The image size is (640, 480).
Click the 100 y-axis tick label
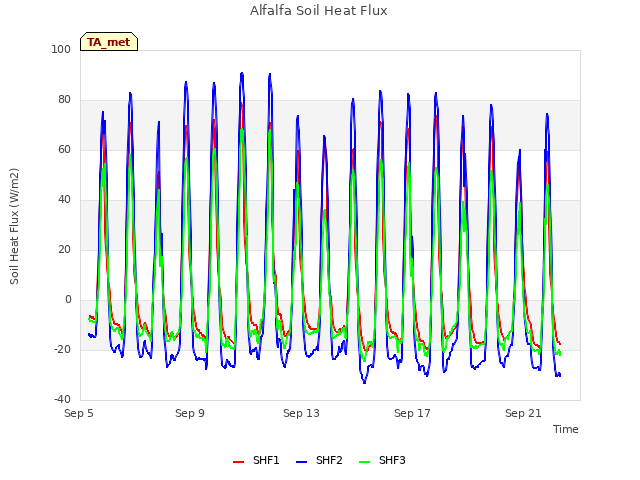[x=61, y=50]
